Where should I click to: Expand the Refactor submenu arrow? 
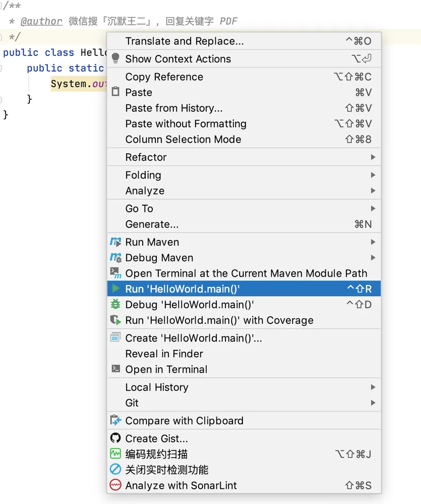pyautogui.click(x=373, y=157)
